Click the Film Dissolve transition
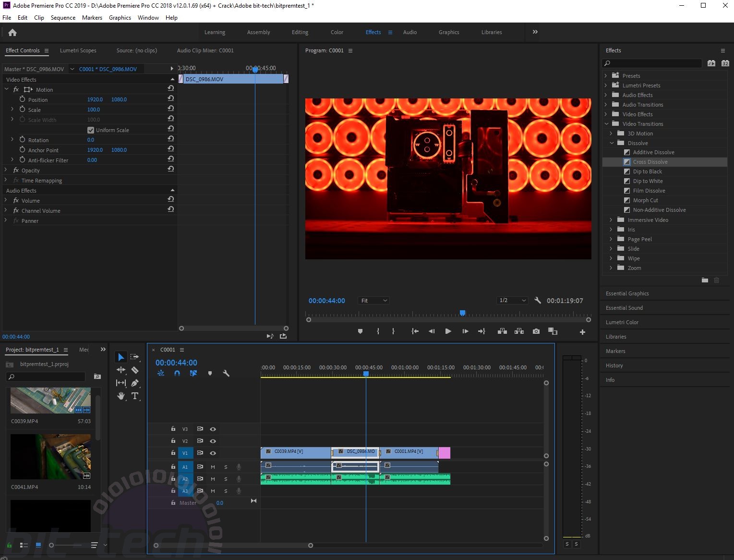Image resolution: width=734 pixels, height=560 pixels. point(649,191)
